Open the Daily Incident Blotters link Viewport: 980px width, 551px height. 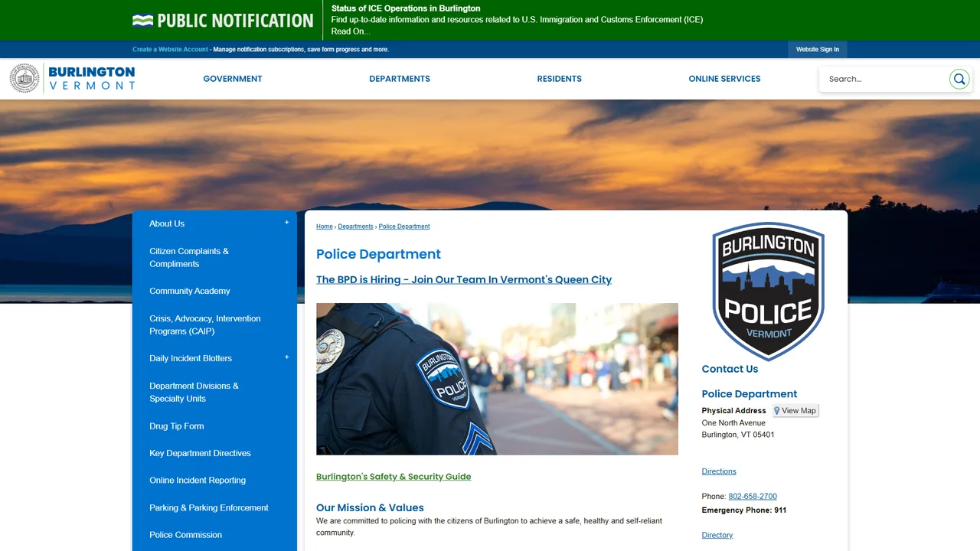click(x=191, y=358)
